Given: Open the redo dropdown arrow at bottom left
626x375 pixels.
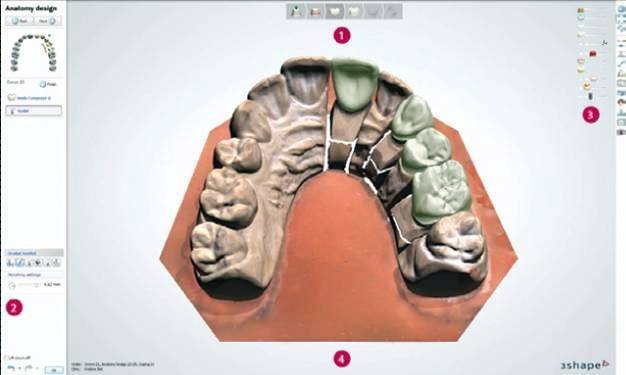Looking at the screenshot, I should pyautogui.click(x=37, y=368).
